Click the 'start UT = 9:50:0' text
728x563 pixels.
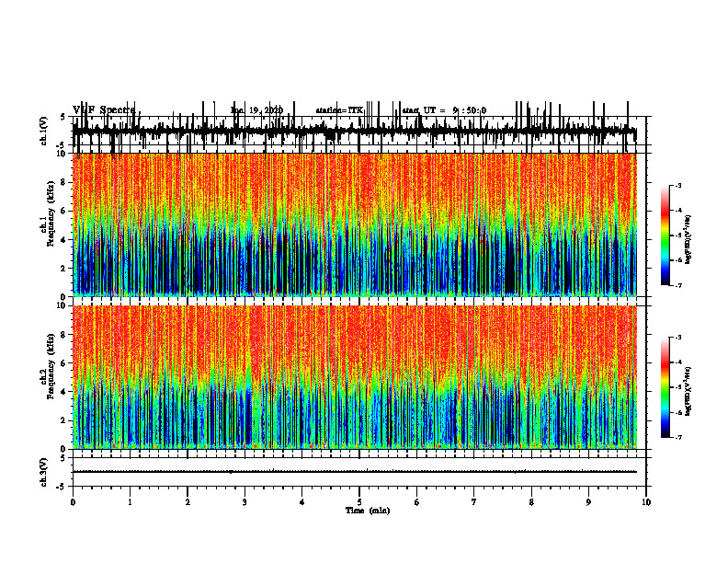pos(444,110)
